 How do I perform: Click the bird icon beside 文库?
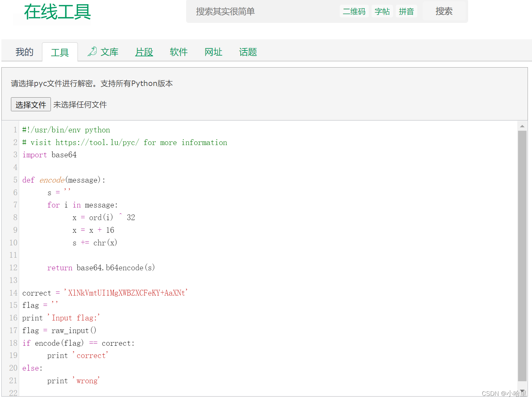point(92,52)
